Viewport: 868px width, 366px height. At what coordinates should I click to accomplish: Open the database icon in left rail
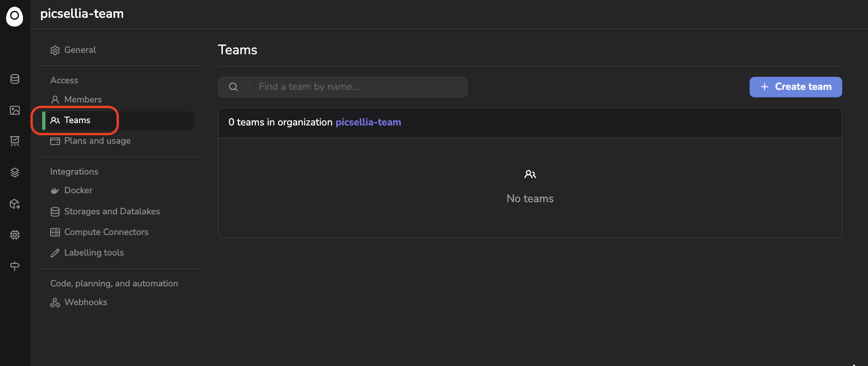15,79
